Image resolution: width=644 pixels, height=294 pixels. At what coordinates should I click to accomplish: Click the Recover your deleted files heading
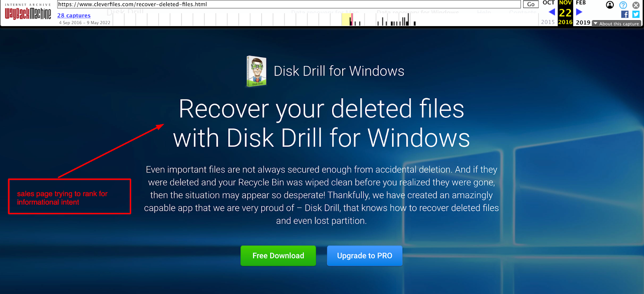tap(322, 123)
